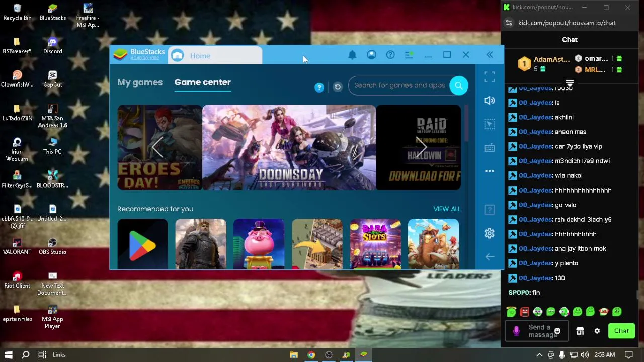Image resolution: width=644 pixels, height=362 pixels.
Task: Refresh Game center with reload icon
Action: (x=338, y=87)
